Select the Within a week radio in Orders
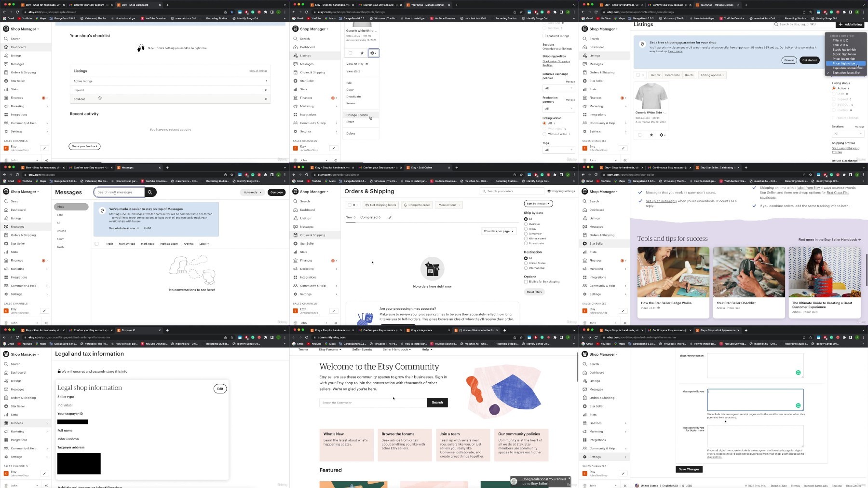868x488 pixels. 526,238
